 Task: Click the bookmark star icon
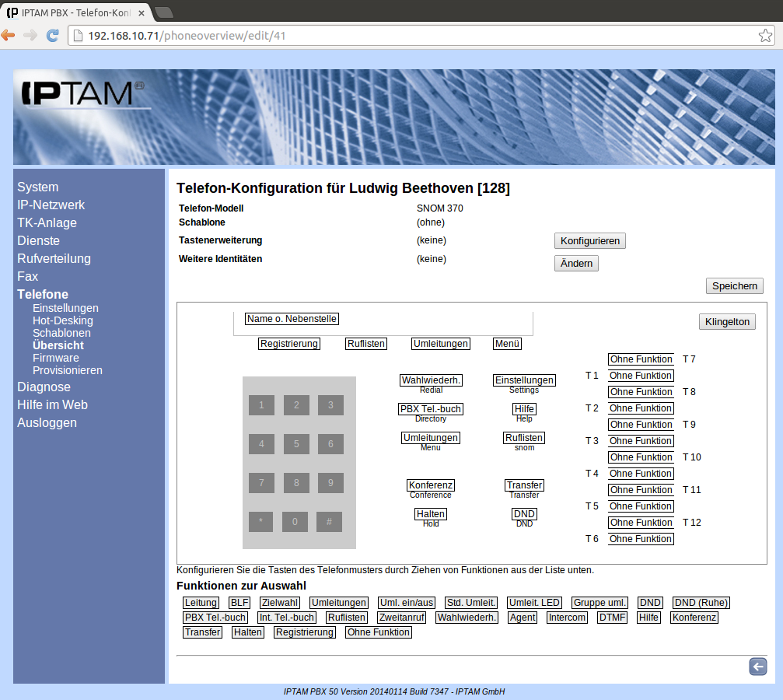click(x=765, y=36)
